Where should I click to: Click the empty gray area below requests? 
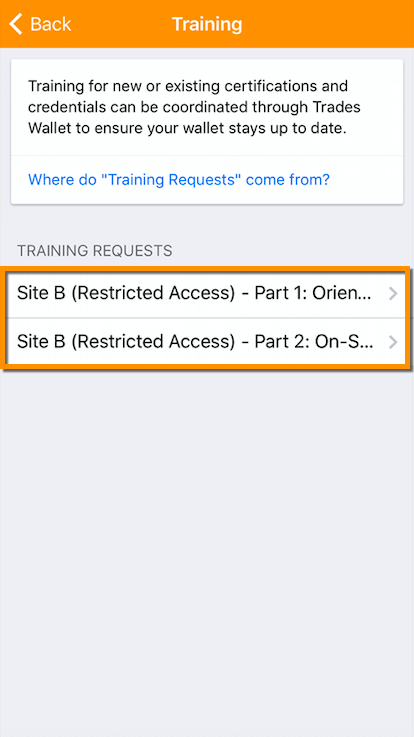click(x=207, y=550)
